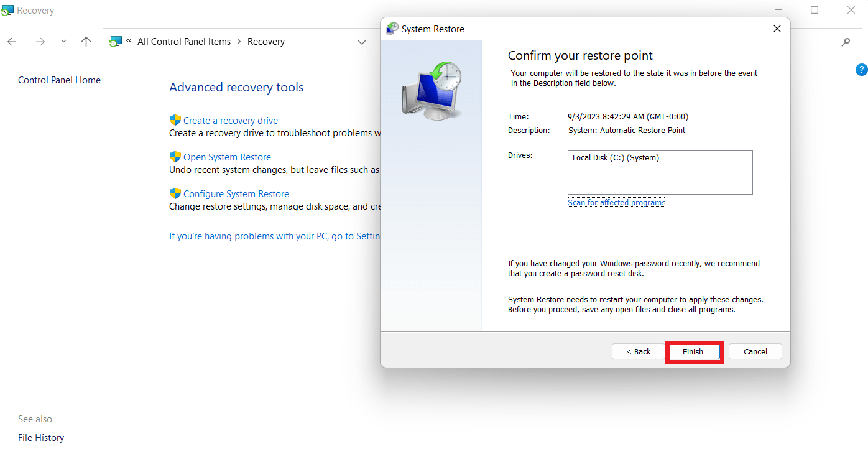Select Local Disk (C:) in Drives list

point(615,158)
